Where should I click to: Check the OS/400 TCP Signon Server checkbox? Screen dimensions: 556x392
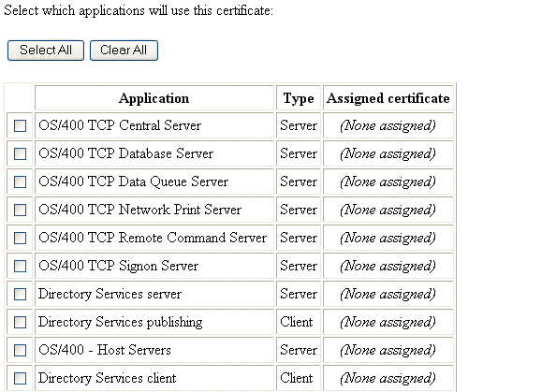(20, 266)
